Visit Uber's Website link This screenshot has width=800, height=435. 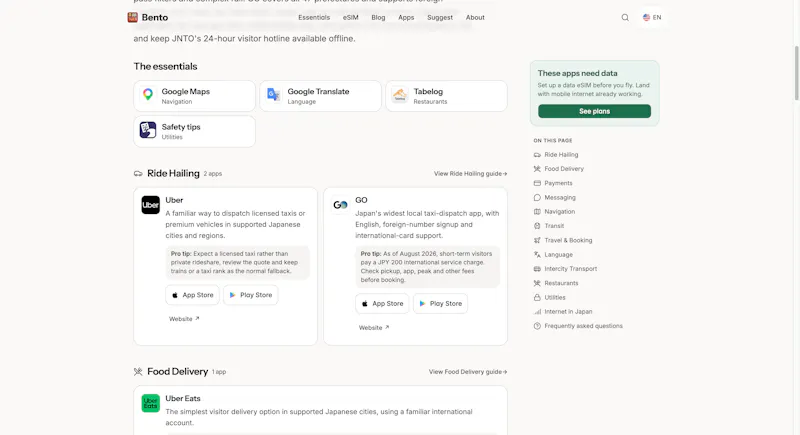point(184,319)
